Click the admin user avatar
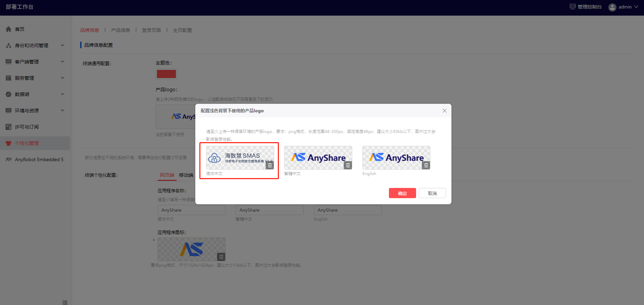This screenshot has height=305, width=644. 612,7
